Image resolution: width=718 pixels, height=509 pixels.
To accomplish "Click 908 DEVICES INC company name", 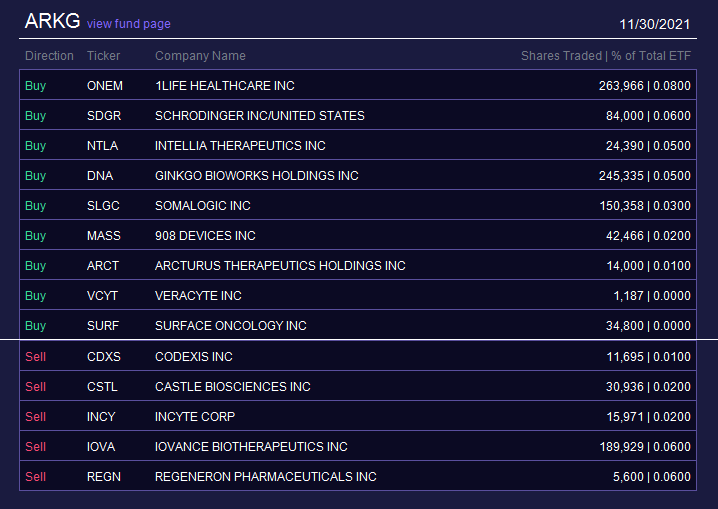I will (205, 236).
